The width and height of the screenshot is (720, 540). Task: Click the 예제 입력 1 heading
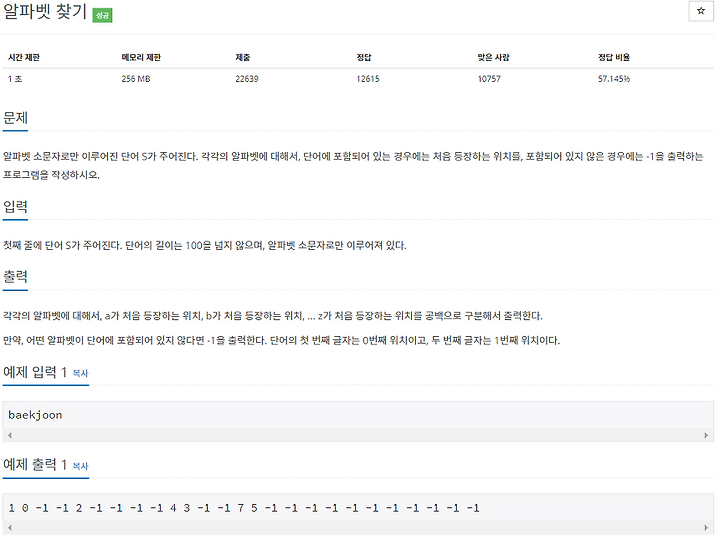(35, 372)
